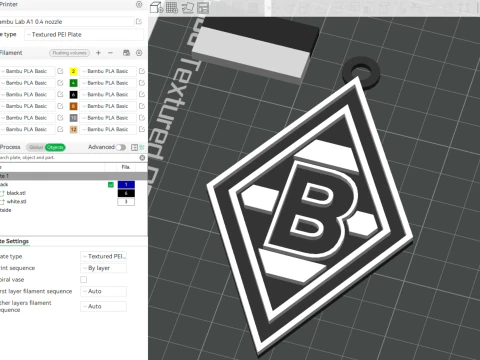Open Bambu PLA Basic dropdown for filament 12
The image size is (480, 360).
click(x=108, y=129)
